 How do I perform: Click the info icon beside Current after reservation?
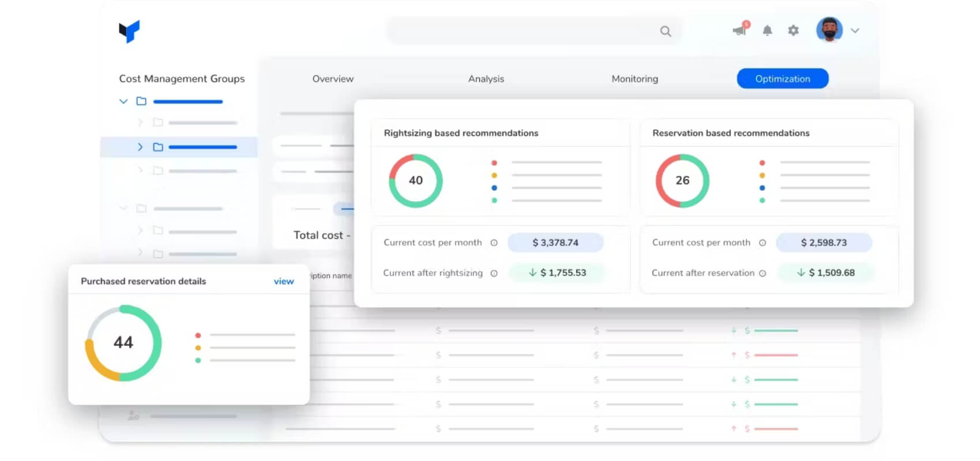(763, 273)
